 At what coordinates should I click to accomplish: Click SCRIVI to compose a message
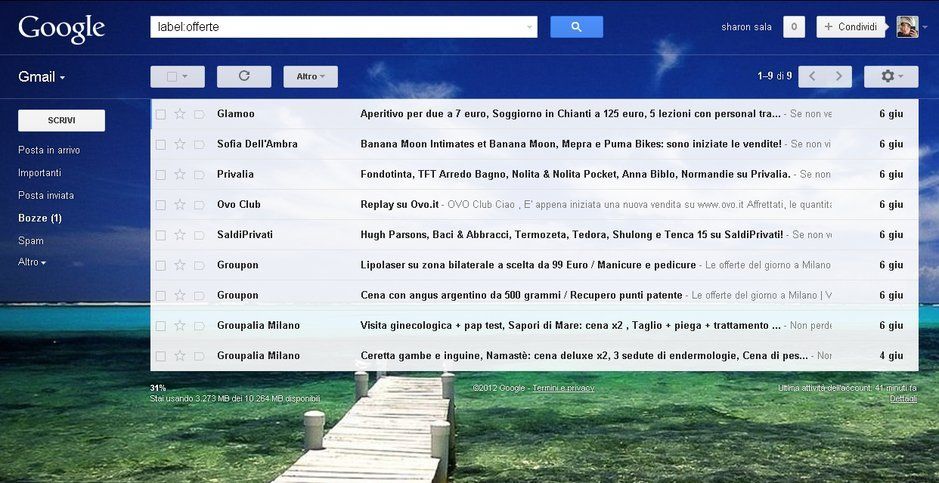[62, 120]
